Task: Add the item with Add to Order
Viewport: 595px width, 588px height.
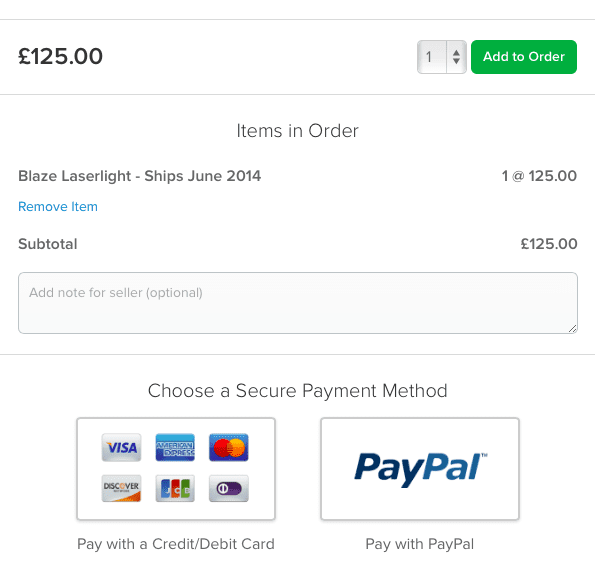Action: [x=524, y=57]
